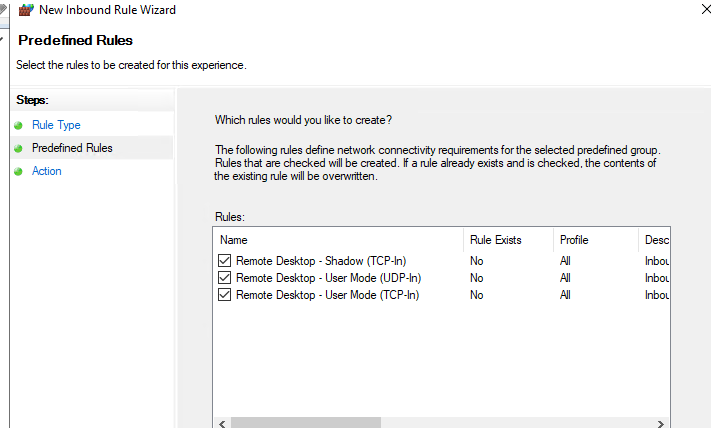The width and height of the screenshot is (711, 428).
Task: Click green bullet beside Action
Action: click(18, 171)
